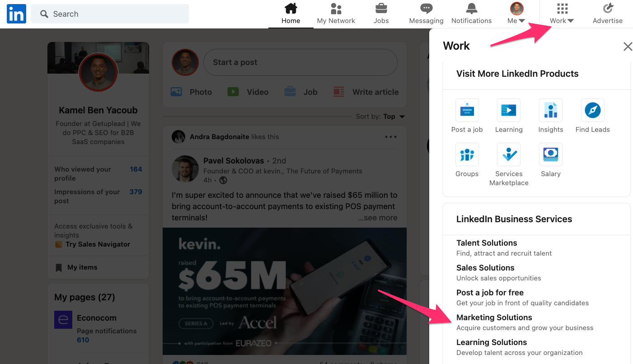The width and height of the screenshot is (633, 364).
Task: Click Pavel Sokolovas's avatar photo
Action: pyautogui.click(x=185, y=169)
